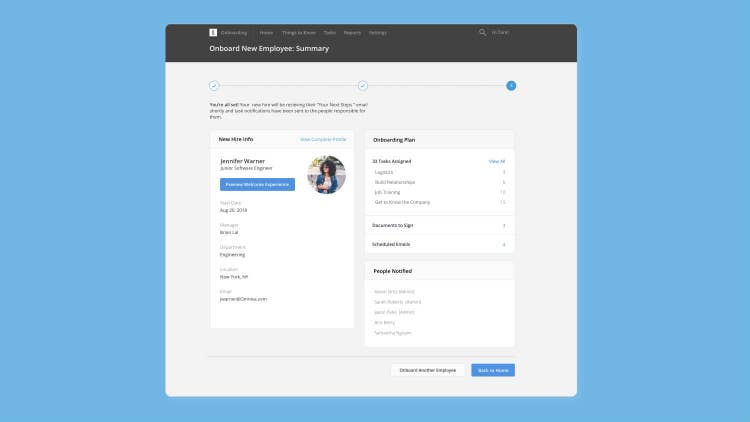Select the second completed step circle
The width and height of the screenshot is (750, 422).
click(363, 86)
